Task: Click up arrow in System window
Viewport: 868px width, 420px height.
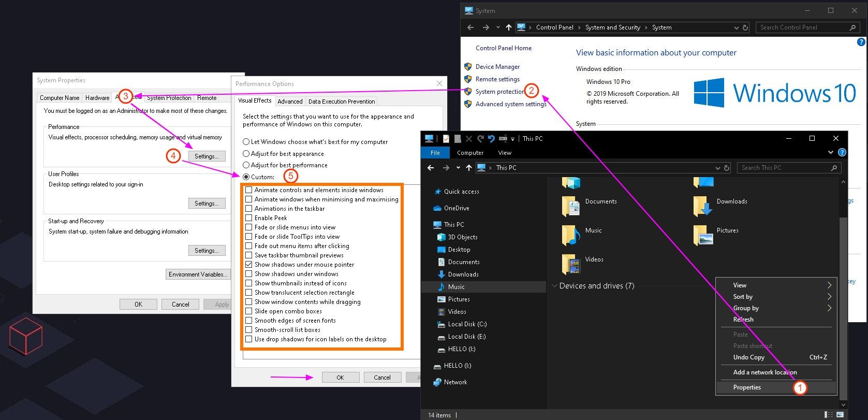Action: (x=509, y=27)
